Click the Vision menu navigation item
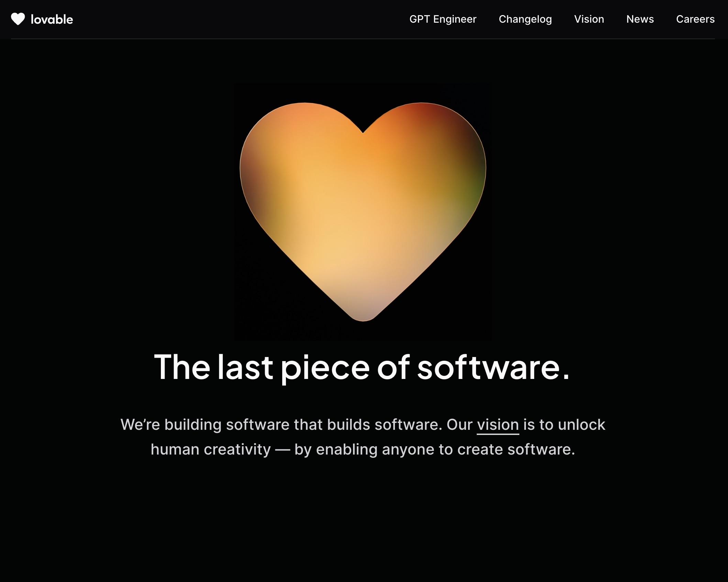Image resolution: width=728 pixels, height=582 pixels. point(589,19)
